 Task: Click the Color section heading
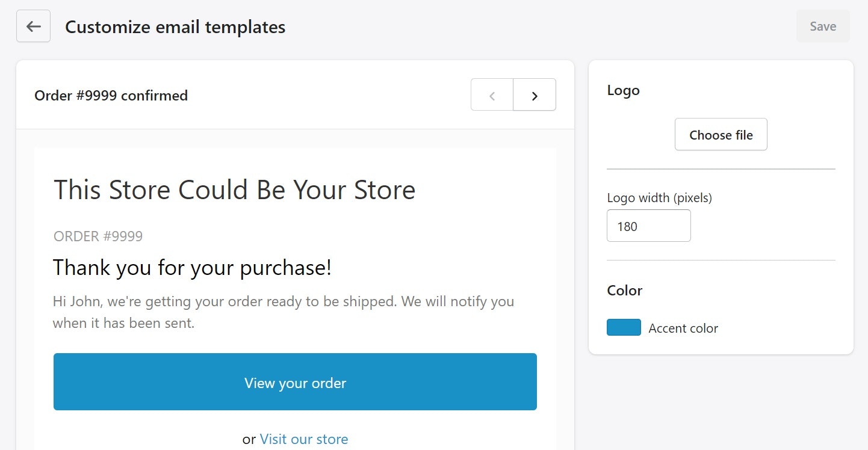pos(624,291)
